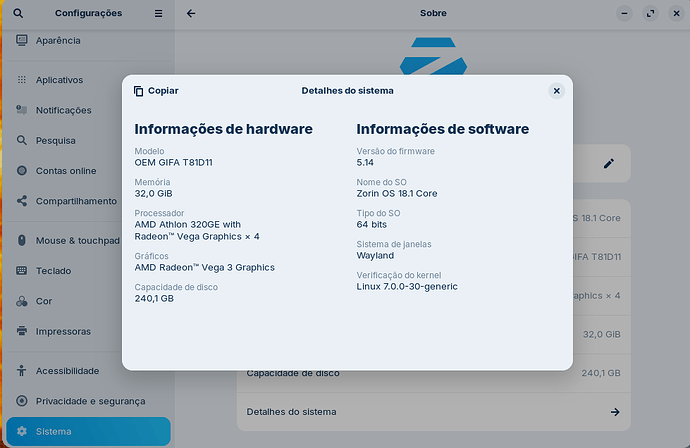690x448 pixels.
Task: Go back with the arrow in Sobre header
Action: pyautogui.click(x=191, y=14)
